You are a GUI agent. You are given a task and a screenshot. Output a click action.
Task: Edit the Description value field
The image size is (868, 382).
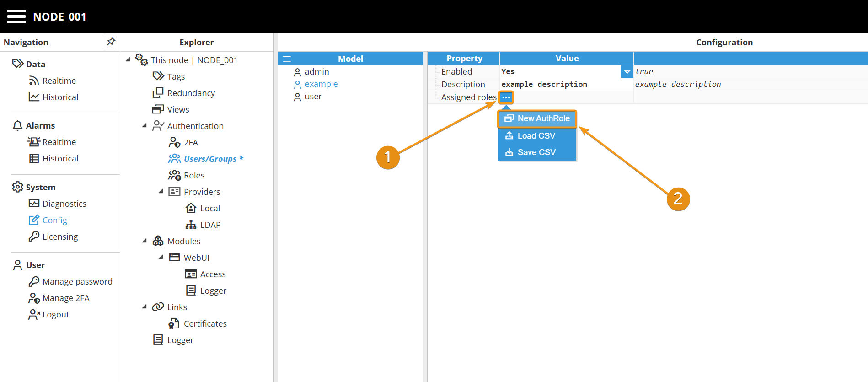[x=566, y=85]
